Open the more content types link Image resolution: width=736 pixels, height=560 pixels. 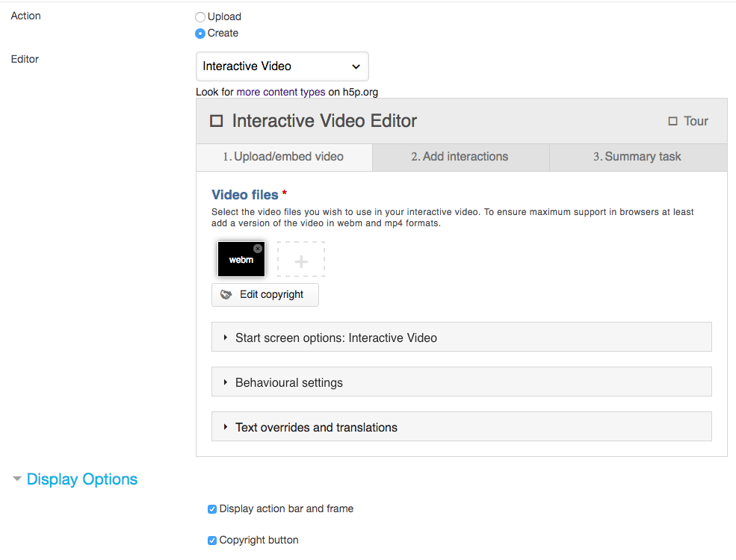click(x=281, y=92)
